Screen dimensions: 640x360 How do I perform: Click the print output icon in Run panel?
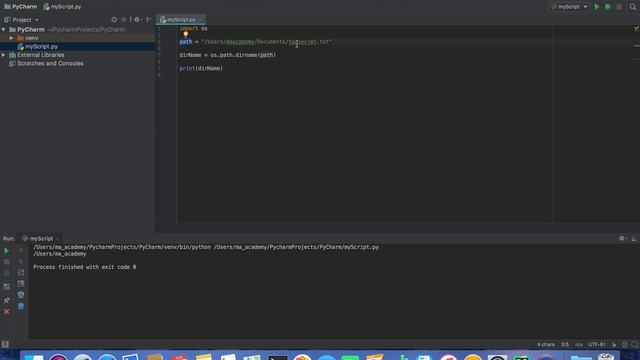coord(21,295)
